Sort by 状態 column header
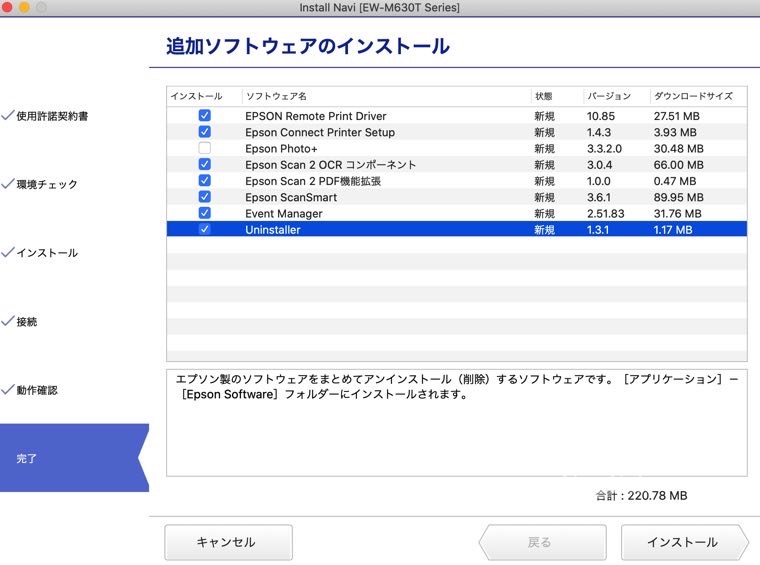The height and width of the screenshot is (565, 760). (544, 96)
